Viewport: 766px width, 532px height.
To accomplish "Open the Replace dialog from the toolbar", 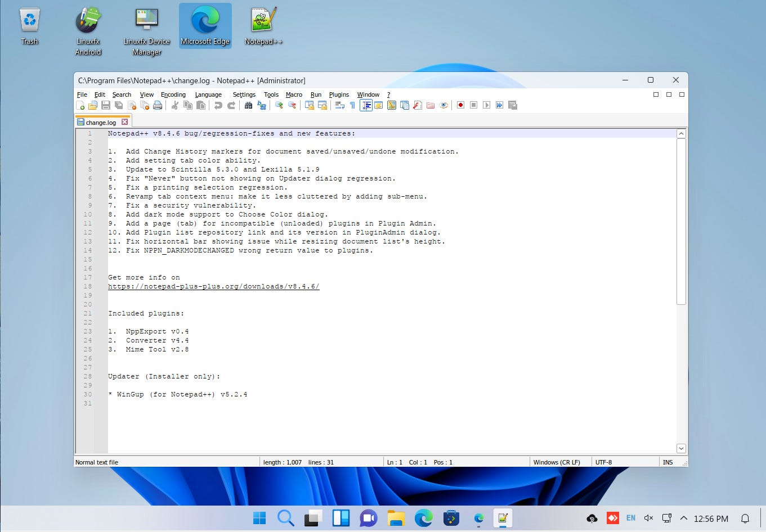I will (x=261, y=105).
